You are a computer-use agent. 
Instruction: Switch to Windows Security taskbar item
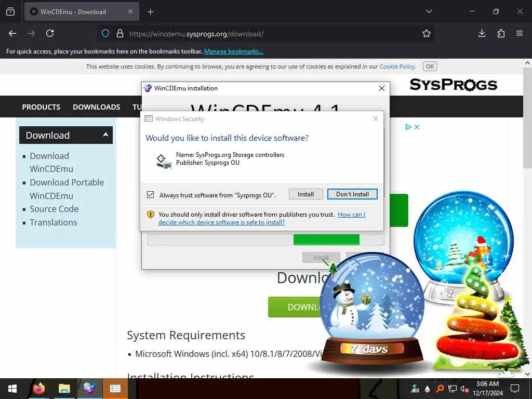pos(115,389)
